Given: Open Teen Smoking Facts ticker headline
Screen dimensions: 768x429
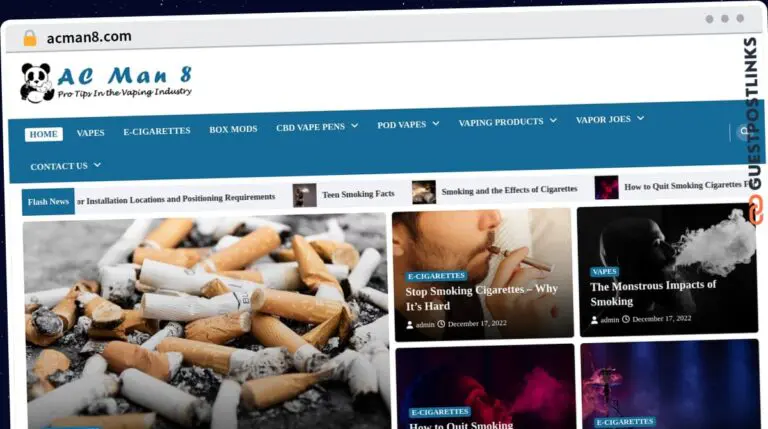Looking at the screenshot, I should click(x=358, y=194).
